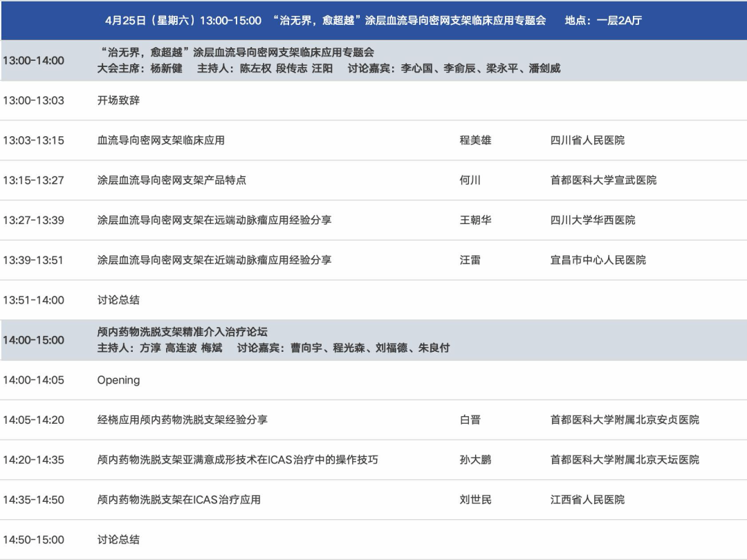The width and height of the screenshot is (747, 560).
Task: Click 讨论总结 in the 14:50-15:00 row
Action: 118,540
